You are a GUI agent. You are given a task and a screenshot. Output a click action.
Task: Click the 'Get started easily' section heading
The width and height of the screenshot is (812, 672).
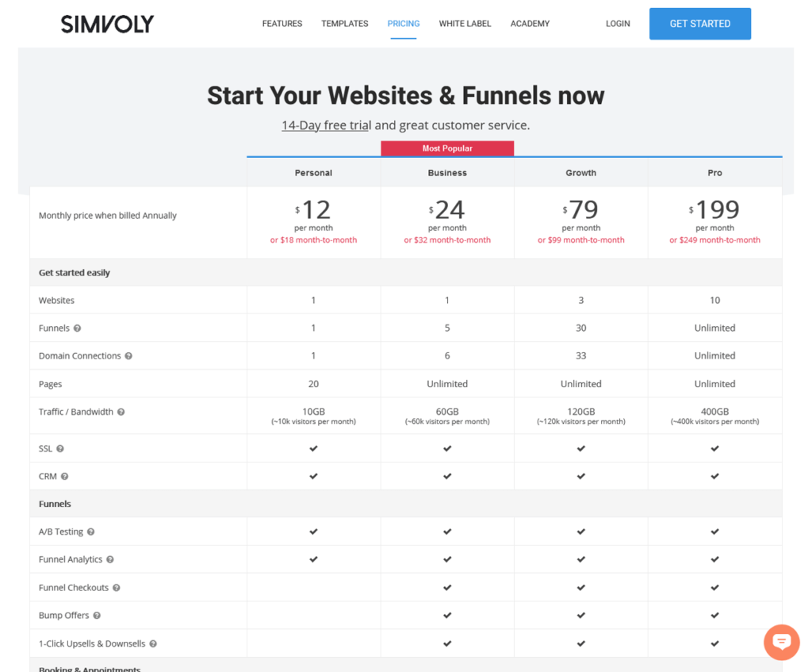pos(74,273)
